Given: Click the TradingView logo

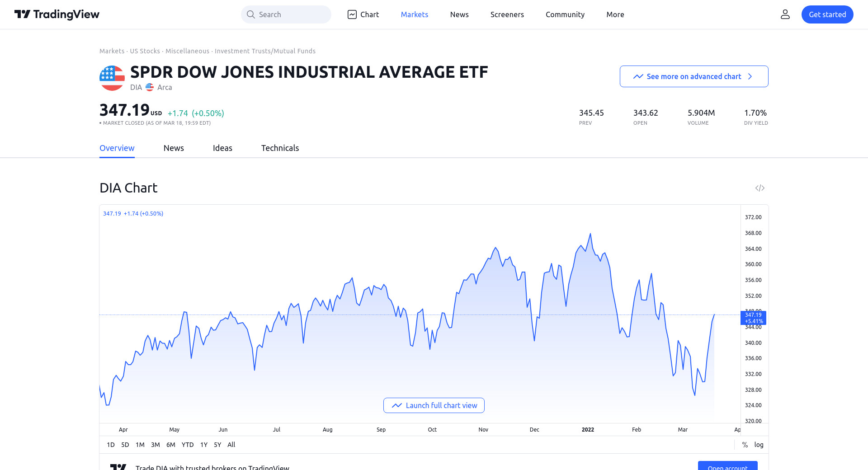Looking at the screenshot, I should pyautogui.click(x=57, y=14).
